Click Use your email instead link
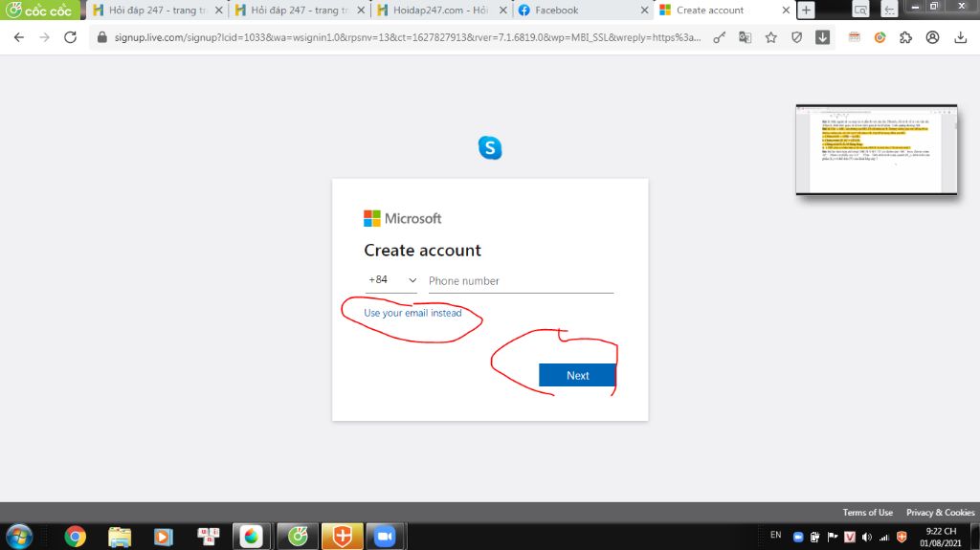980x550 pixels. click(x=412, y=313)
